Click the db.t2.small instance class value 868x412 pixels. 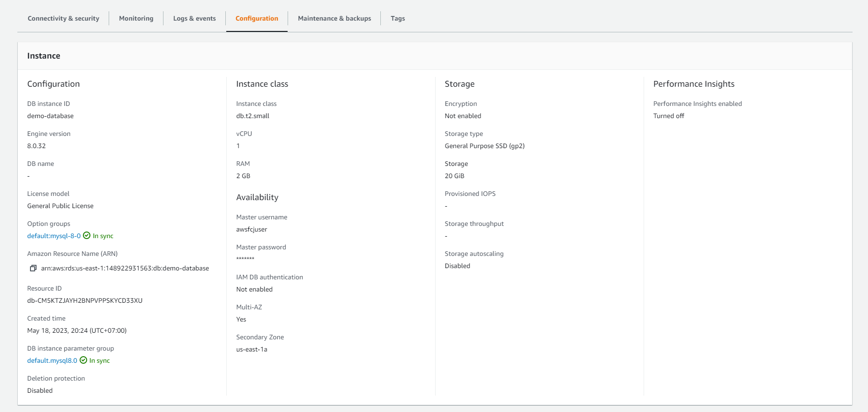(252, 116)
